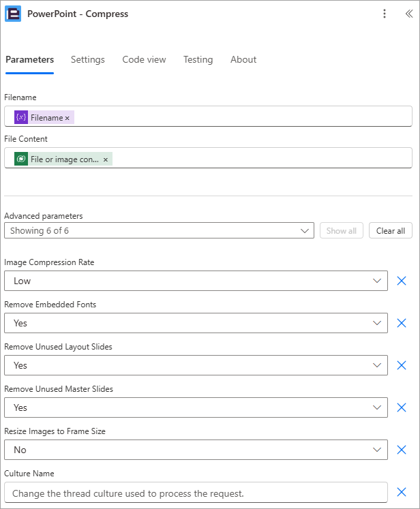The width and height of the screenshot is (420, 509).
Task: Open the three-dot more options menu
Action: point(385,14)
